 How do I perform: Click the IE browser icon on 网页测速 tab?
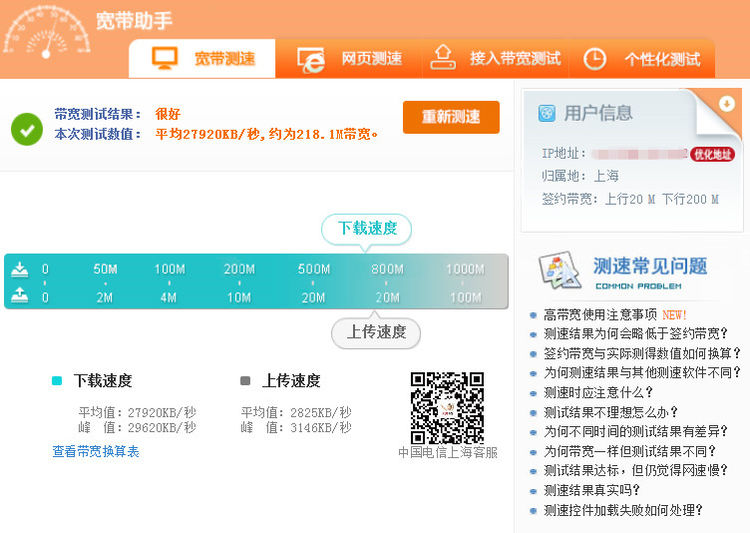(x=310, y=60)
